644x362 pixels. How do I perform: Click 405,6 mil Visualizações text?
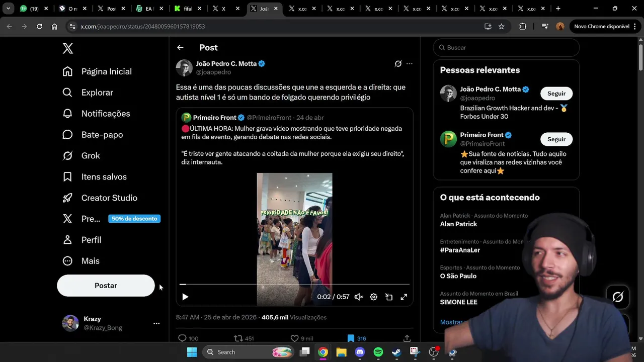294,318
